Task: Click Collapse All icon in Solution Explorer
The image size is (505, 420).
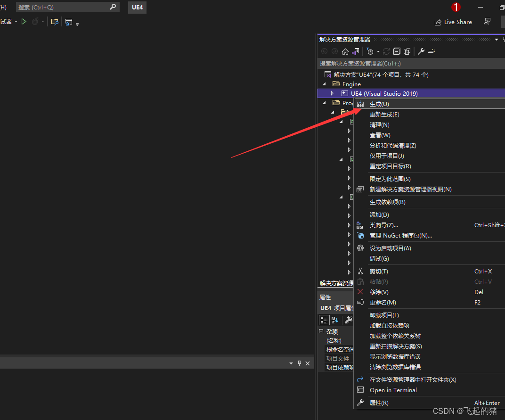Action: 397,51
